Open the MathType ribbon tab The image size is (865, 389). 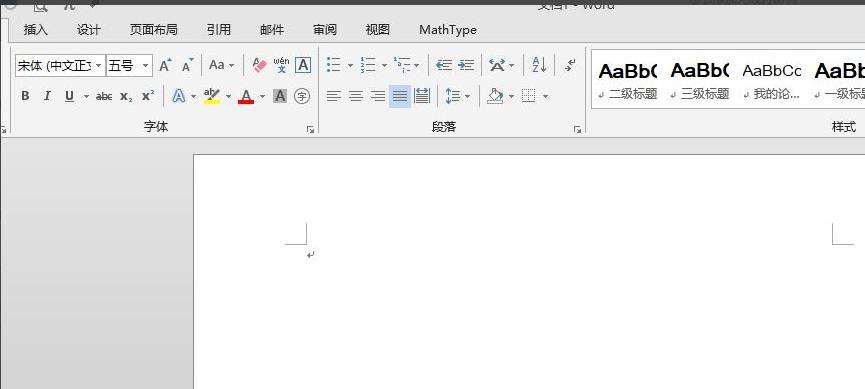448,30
